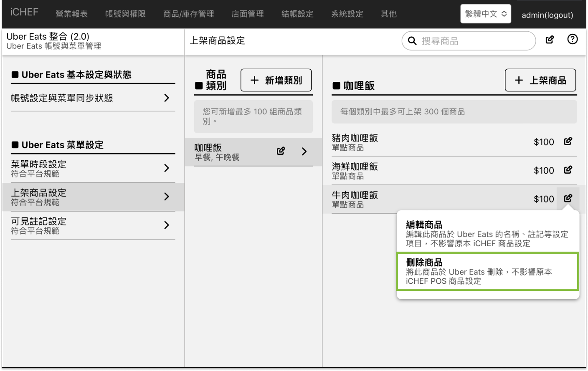Open the 繁體中文 language dropdown
The height and width of the screenshot is (371, 588).
pos(485,13)
